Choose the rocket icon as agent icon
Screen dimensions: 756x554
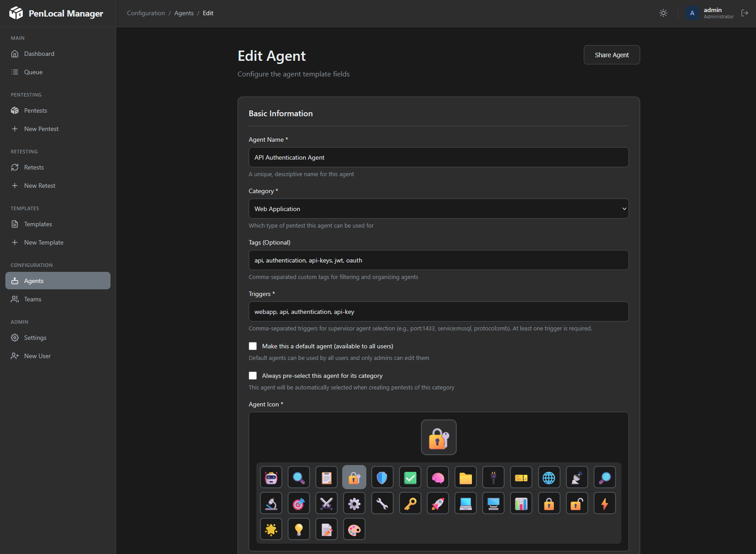pyautogui.click(x=437, y=503)
